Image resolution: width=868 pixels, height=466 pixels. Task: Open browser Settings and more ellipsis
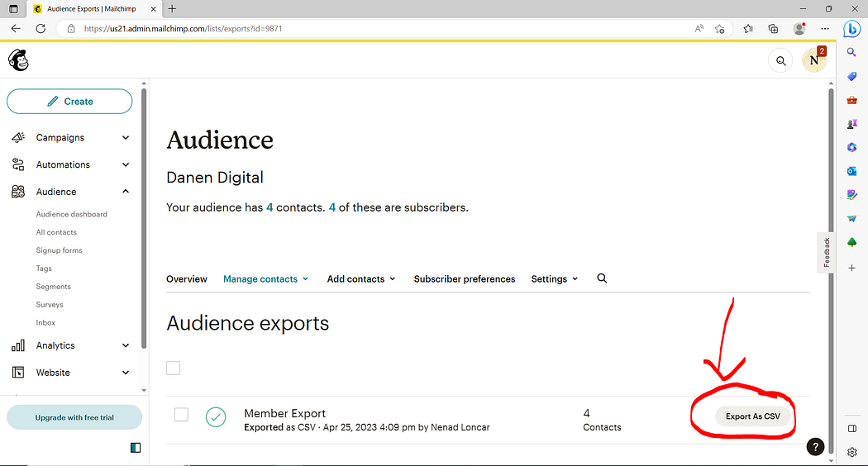[825, 29]
